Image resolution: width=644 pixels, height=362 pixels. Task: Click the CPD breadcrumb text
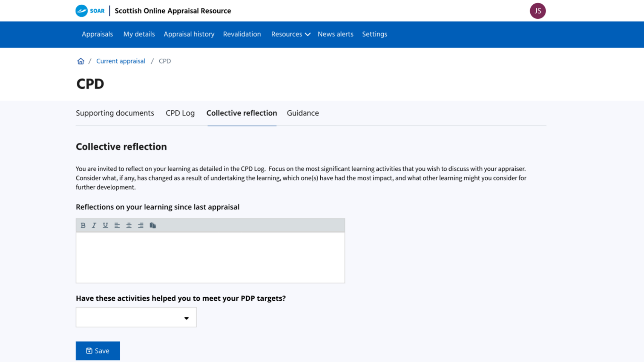tap(165, 61)
